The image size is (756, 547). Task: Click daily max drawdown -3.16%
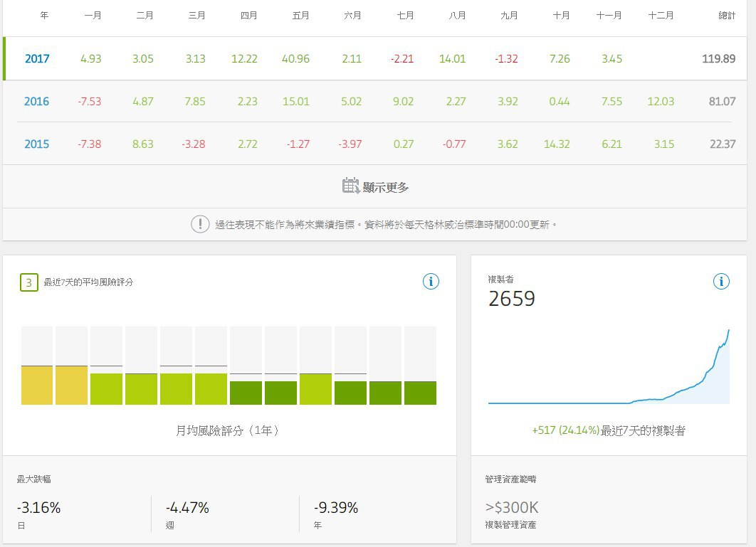point(38,507)
